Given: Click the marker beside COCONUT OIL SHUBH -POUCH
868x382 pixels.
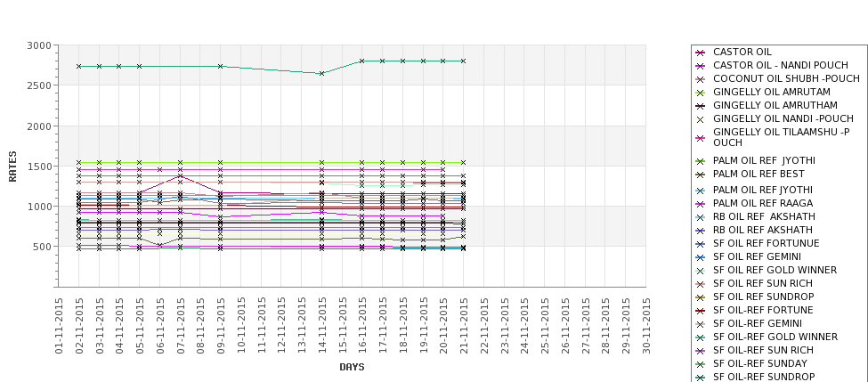Looking at the screenshot, I should [x=701, y=79].
